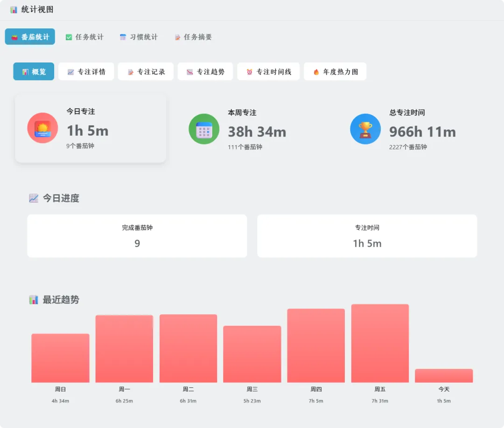Select the 概览 sub-tab
This screenshot has width=504, height=428.
coord(34,72)
